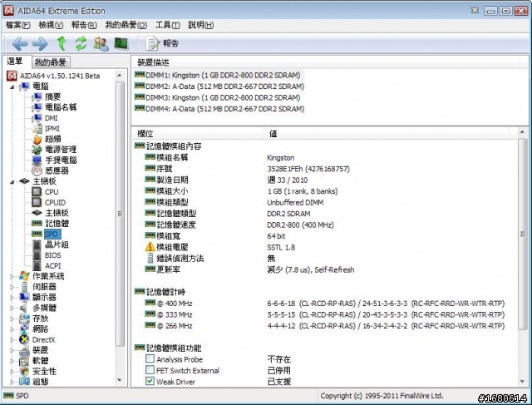Collapse the 主機板 parent tree node

12,182
